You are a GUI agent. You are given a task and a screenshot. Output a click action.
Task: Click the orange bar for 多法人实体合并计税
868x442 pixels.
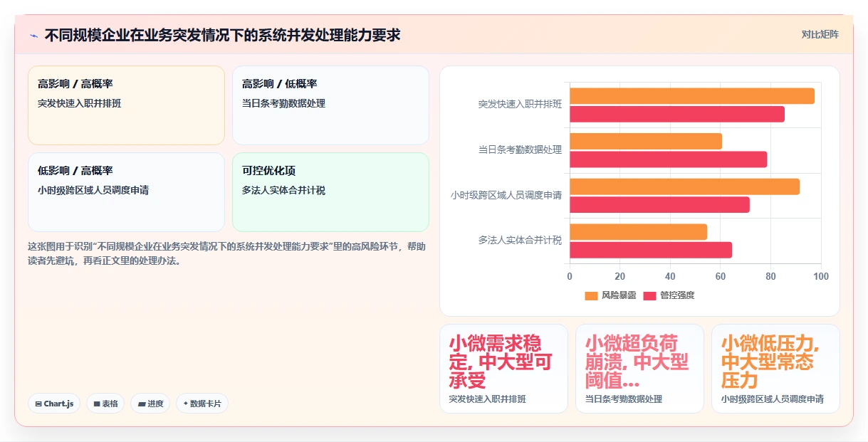[x=638, y=232]
